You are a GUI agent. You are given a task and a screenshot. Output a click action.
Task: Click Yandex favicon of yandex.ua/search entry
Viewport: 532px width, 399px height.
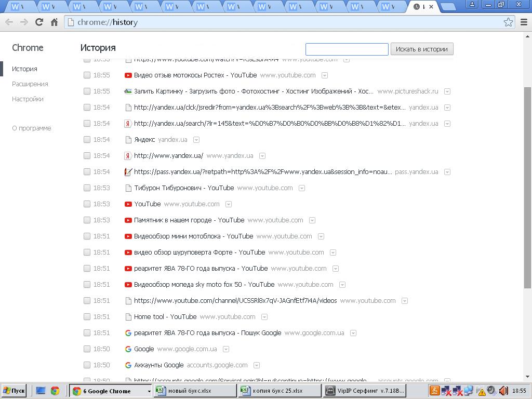click(128, 124)
